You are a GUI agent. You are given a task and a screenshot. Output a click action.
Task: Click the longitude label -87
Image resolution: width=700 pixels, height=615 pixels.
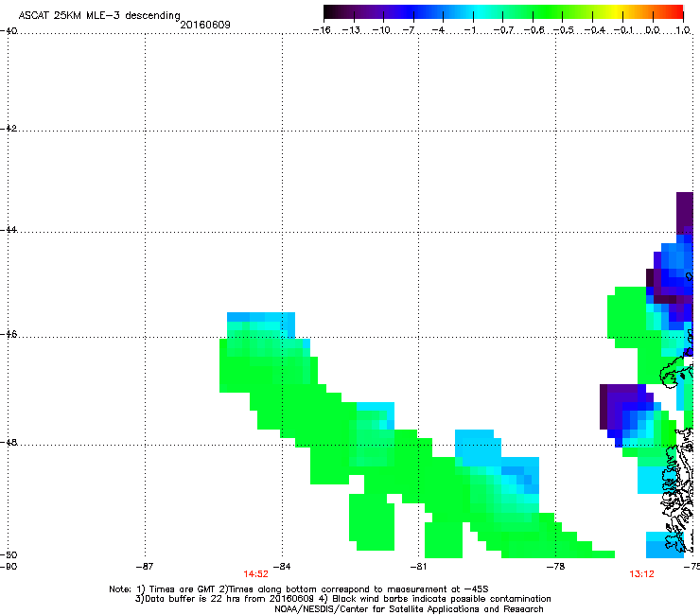coord(145,567)
